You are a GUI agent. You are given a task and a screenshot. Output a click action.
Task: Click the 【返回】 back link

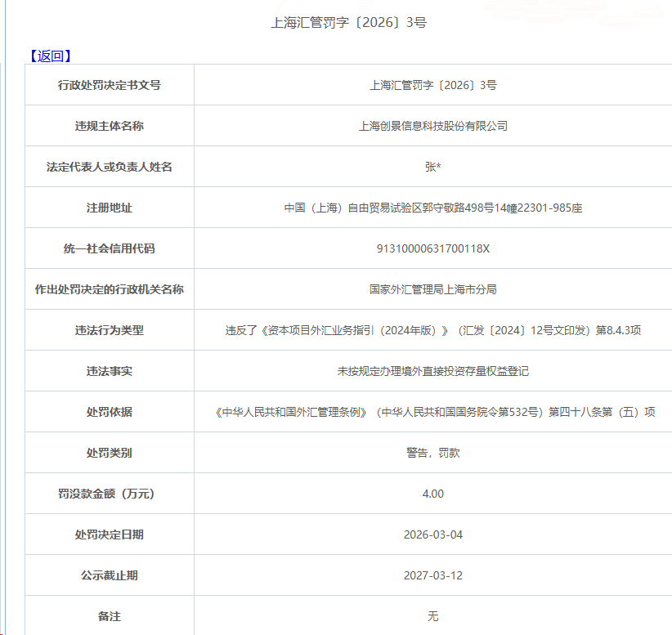[x=50, y=56]
